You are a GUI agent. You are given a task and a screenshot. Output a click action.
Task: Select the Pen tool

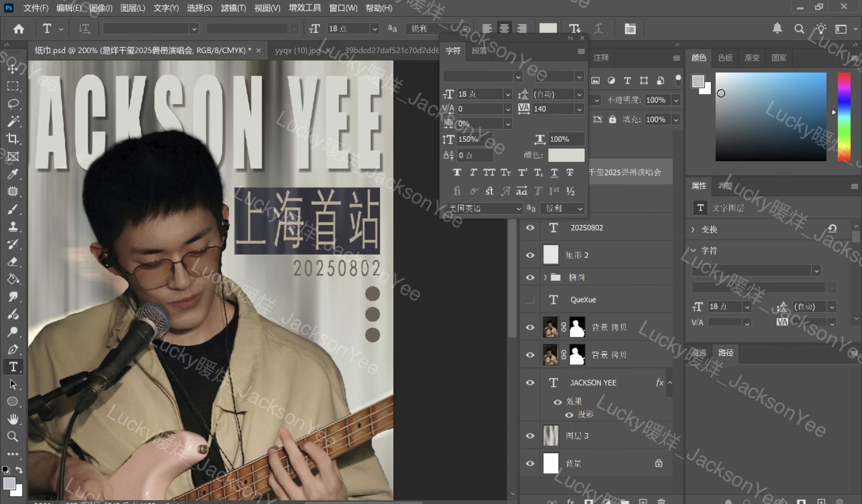click(13, 349)
